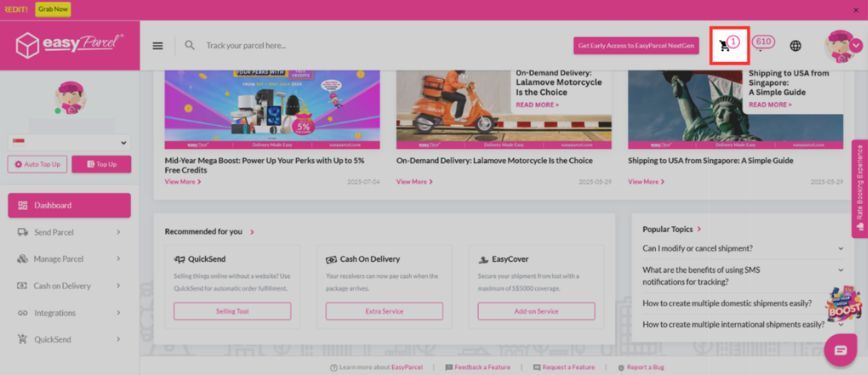This screenshot has height=375, width=868.
Task: Expand the avatar dropdown arrow
Action: coord(857,46)
